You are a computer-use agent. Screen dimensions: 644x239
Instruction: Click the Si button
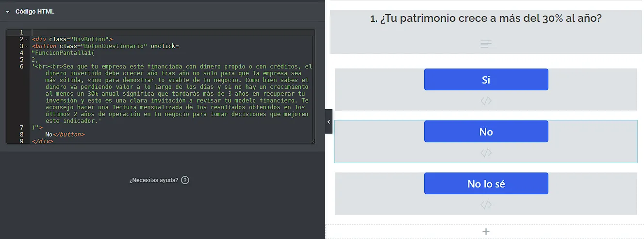pos(486,80)
